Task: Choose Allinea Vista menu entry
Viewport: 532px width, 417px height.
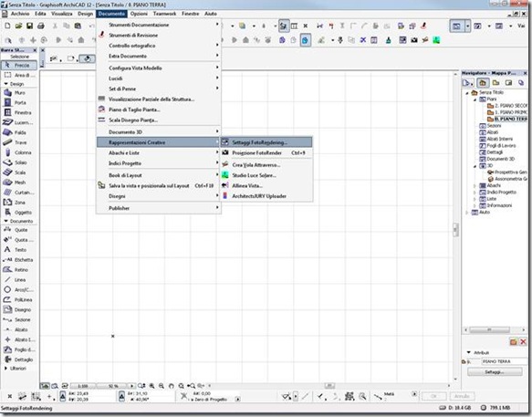Action: pyautogui.click(x=266, y=185)
